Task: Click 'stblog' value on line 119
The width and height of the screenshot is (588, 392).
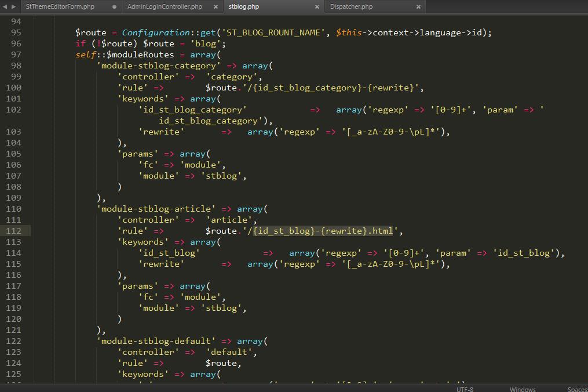Action: click(221, 308)
